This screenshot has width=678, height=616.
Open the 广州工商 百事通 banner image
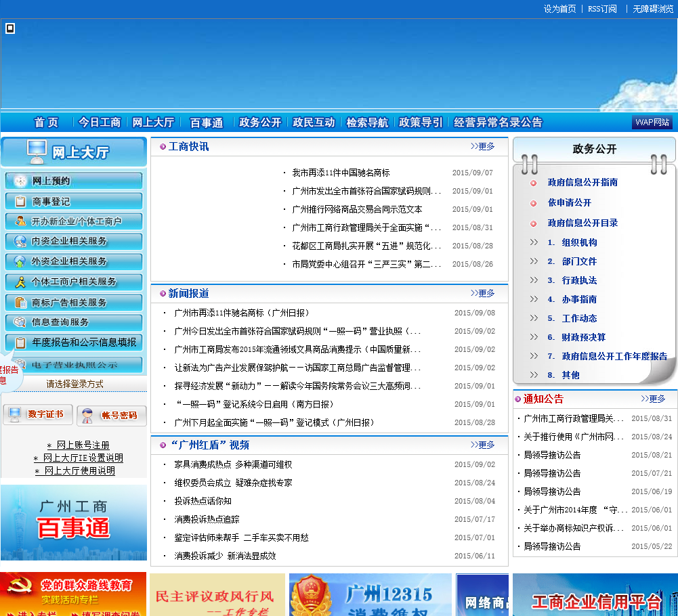click(x=73, y=522)
